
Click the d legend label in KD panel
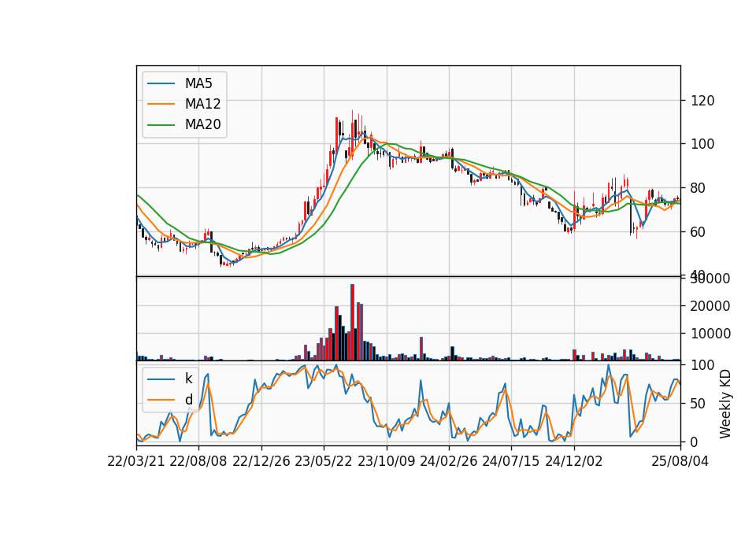click(x=188, y=400)
